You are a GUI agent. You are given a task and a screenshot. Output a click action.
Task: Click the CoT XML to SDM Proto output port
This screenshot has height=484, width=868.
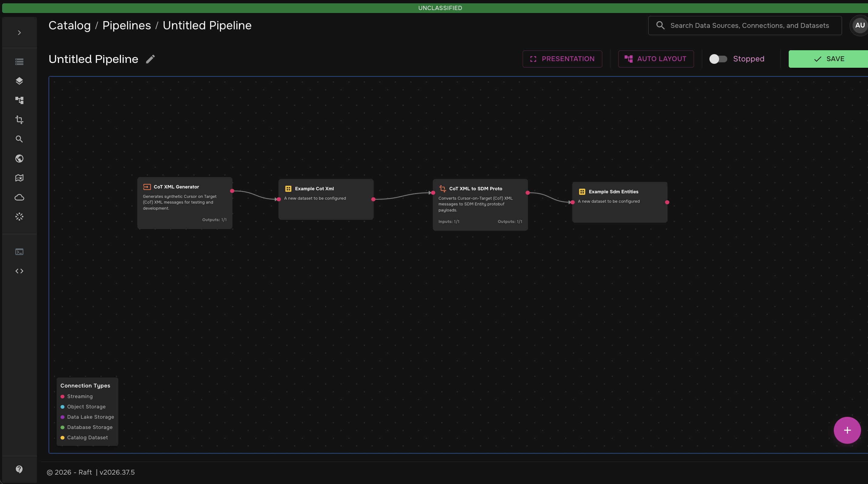pos(528,193)
